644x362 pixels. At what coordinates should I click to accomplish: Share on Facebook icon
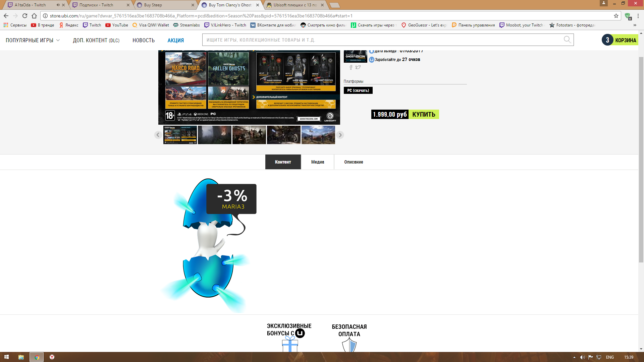(351, 67)
